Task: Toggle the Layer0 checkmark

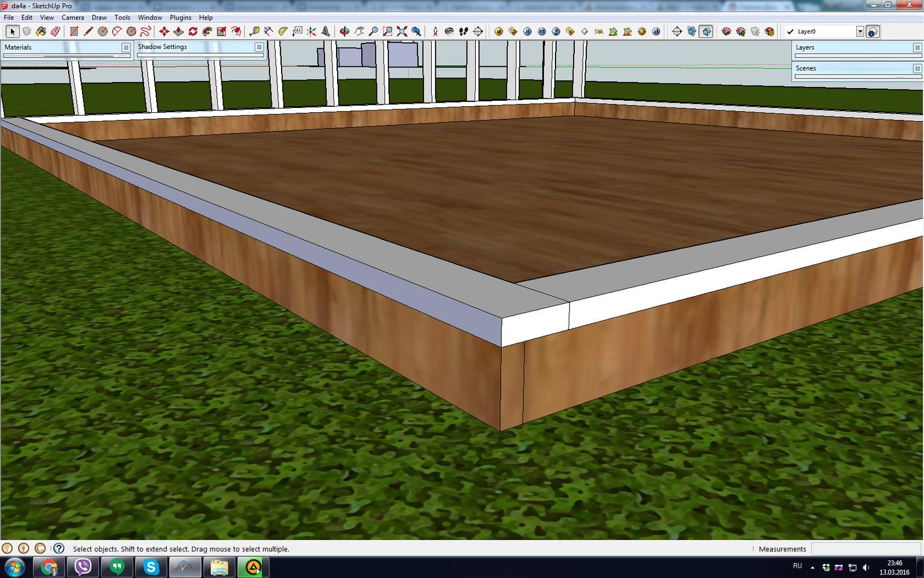Action: (x=790, y=31)
